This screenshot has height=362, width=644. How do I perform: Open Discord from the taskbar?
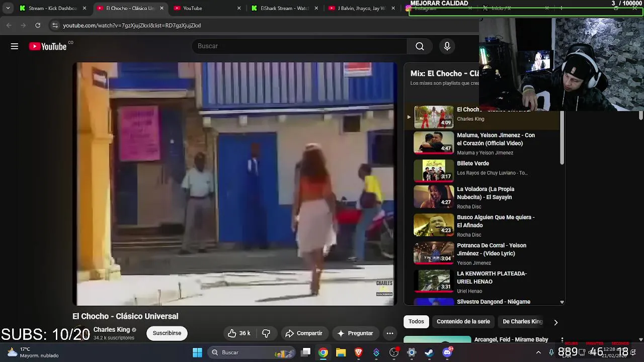click(447, 352)
